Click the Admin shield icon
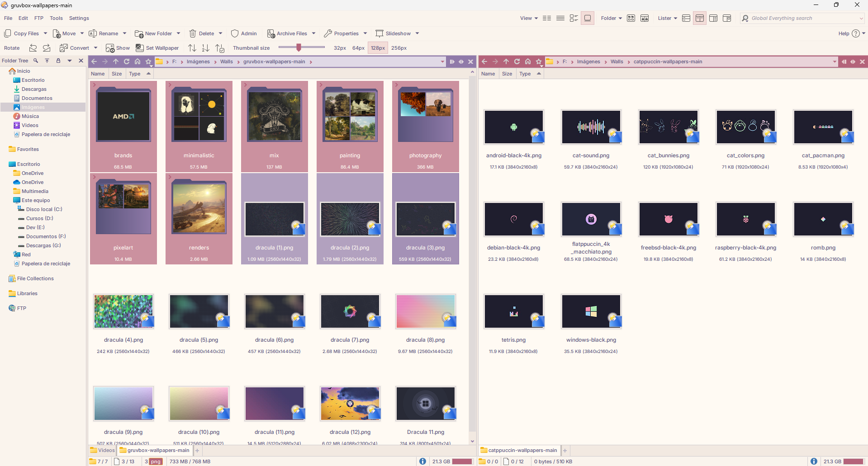Image resolution: width=868 pixels, height=466 pixels. 235,33
